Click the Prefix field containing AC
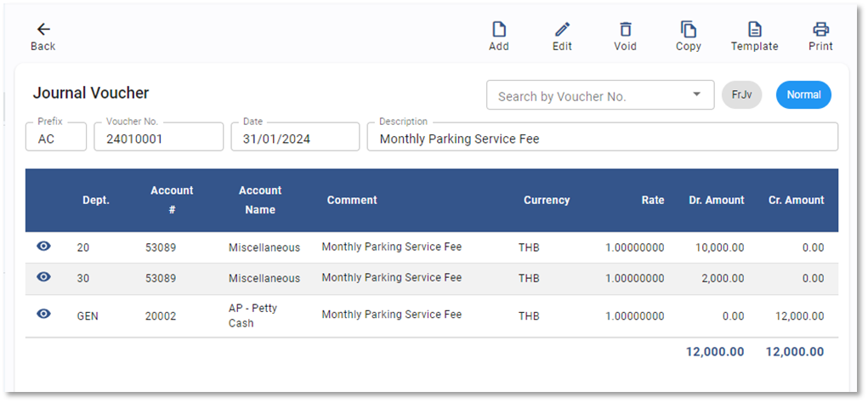 tap(56, 139)
